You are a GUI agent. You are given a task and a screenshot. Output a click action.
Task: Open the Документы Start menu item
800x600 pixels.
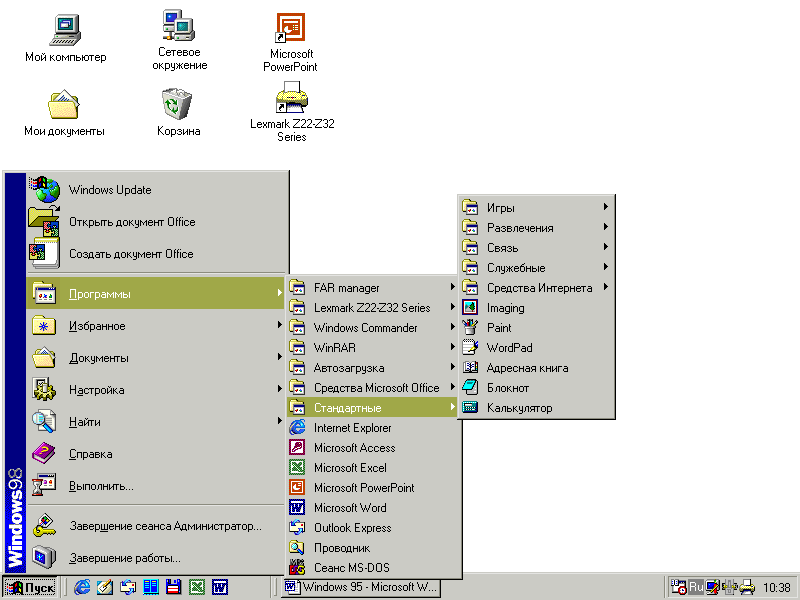pyautogui.click(x=156, y=358)
